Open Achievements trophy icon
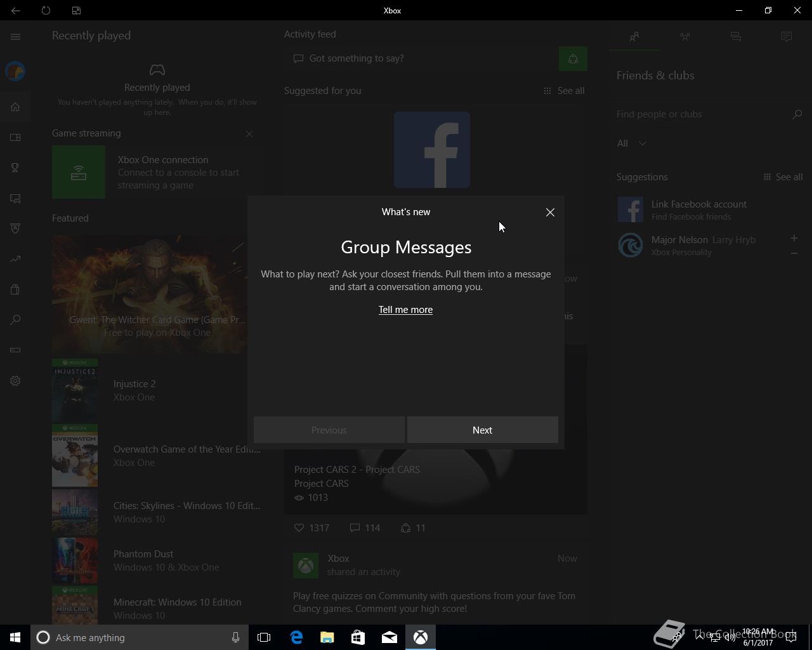 pos(15,168)
